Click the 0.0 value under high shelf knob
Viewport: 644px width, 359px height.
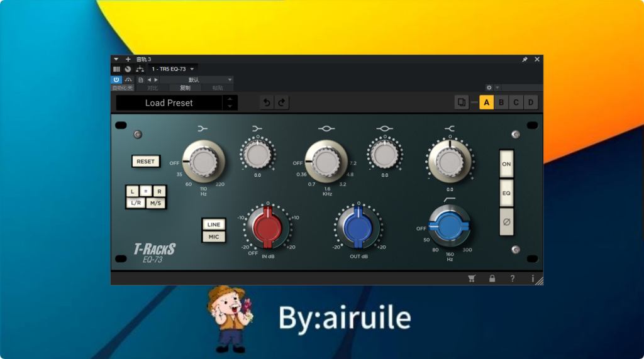click(x=450, y=190)
